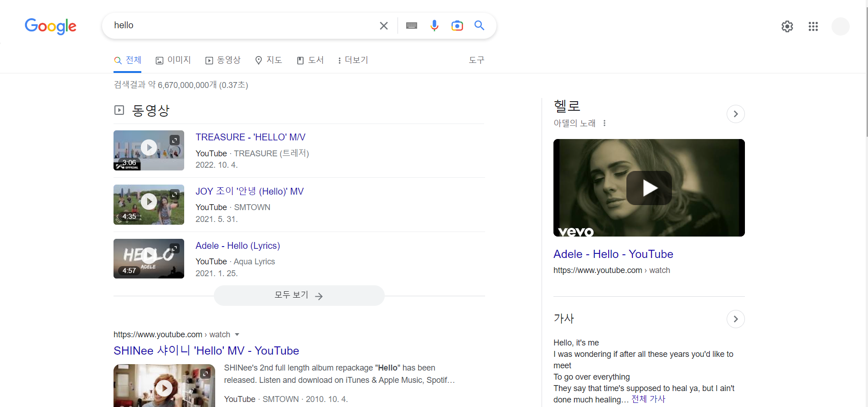Click the 검색결과 약 6,670,000,000개 result count
Image resolution: width=868 pixels, height=407 pixels.
[x=181, y=85]
